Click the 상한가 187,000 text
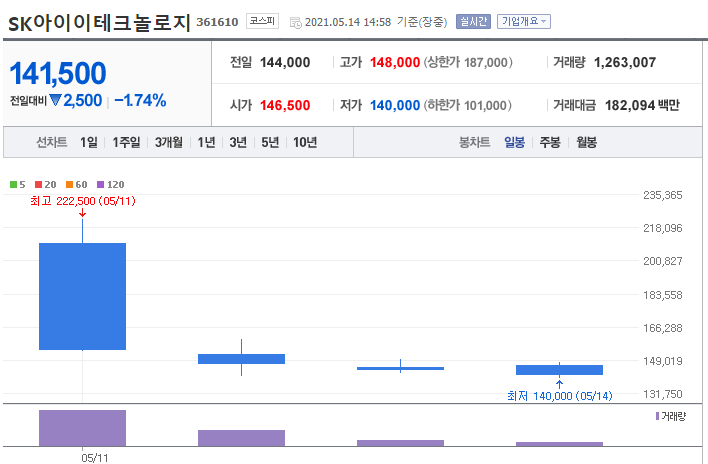This screenshot has width=708, height=464. [468, 62]
